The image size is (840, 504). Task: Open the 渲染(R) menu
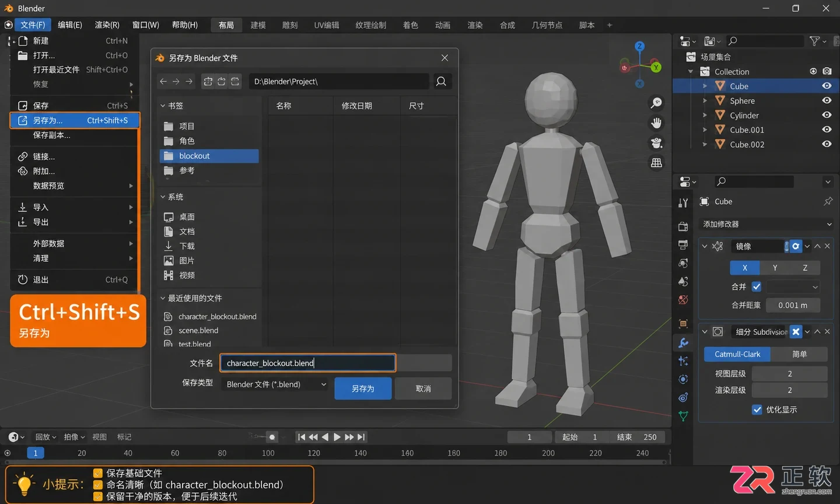tap(107, 24)
